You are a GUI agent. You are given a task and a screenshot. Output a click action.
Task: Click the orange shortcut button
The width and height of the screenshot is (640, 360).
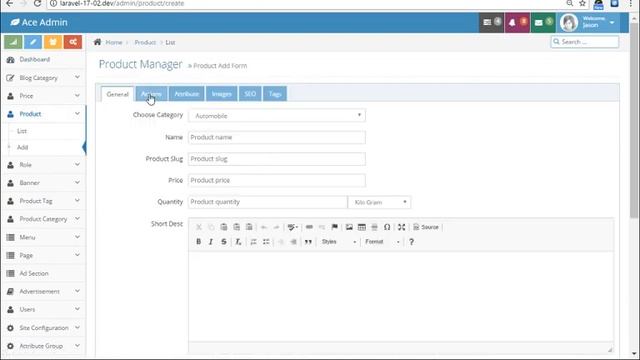[53, 42]
